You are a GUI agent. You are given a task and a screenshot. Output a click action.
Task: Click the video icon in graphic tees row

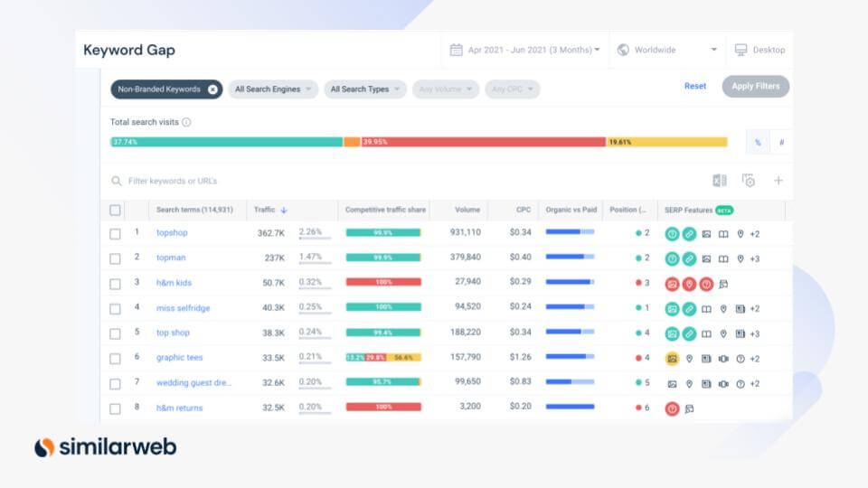(723, 359)
